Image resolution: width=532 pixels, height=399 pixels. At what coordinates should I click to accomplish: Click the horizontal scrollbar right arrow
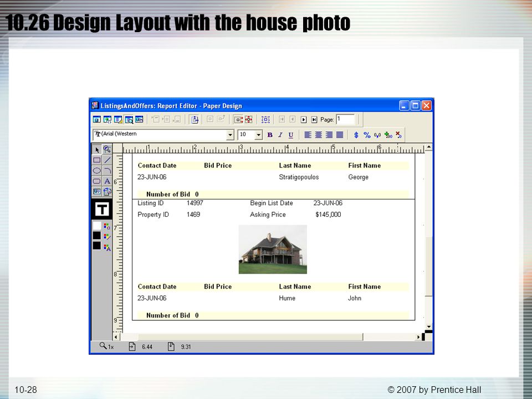[x=419, y=337]
